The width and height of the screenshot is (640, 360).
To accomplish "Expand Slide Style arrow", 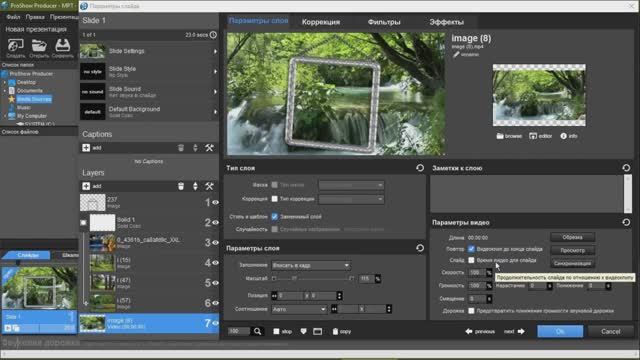I will click(x=215, y=71).
